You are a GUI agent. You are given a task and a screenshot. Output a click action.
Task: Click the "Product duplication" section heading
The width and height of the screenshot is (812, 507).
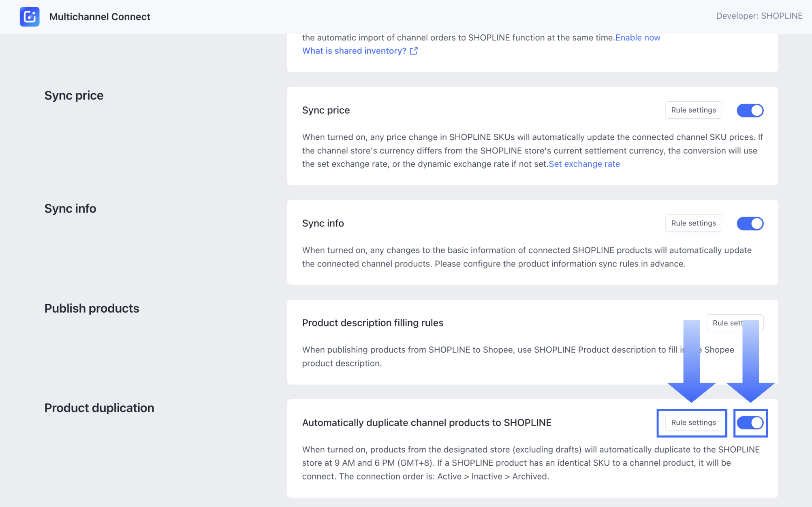click(x=99, y=408)
